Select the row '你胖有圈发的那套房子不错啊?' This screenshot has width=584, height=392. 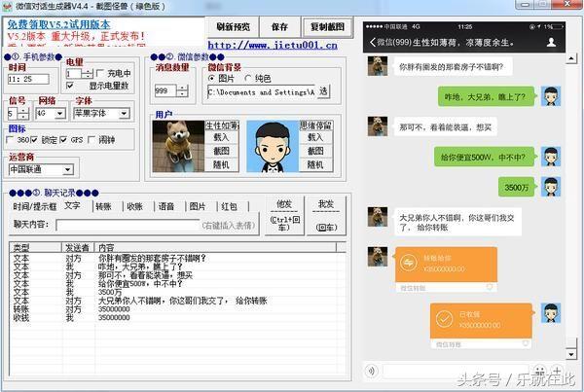coord(177,259)
